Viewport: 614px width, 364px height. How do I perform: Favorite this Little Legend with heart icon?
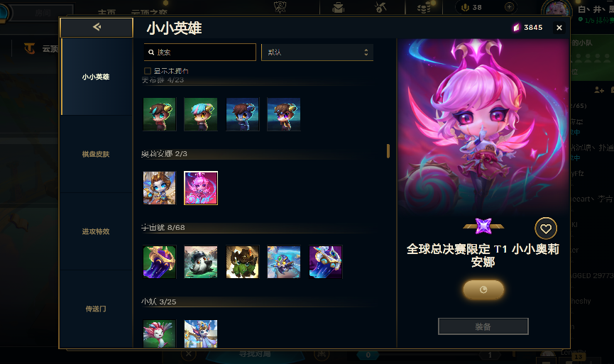(x=546, y=228)
